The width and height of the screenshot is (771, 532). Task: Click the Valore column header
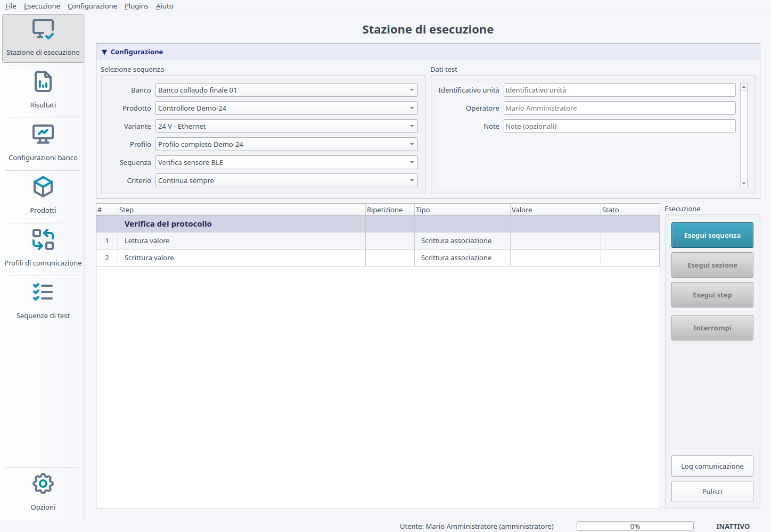[x=555, y=210]
